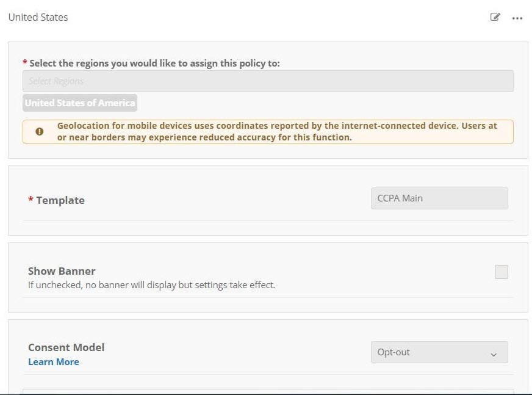
Task: Click inside the Select Regions input field
Action: pyautogui.click(x=267, y=81)
